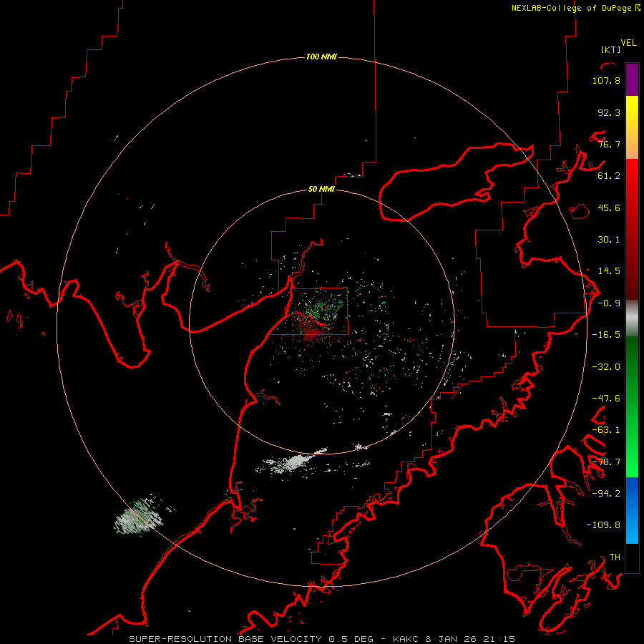The image size is (644, 644).
Task: Click the 61.2 velocity scale value
Action: 609,176
